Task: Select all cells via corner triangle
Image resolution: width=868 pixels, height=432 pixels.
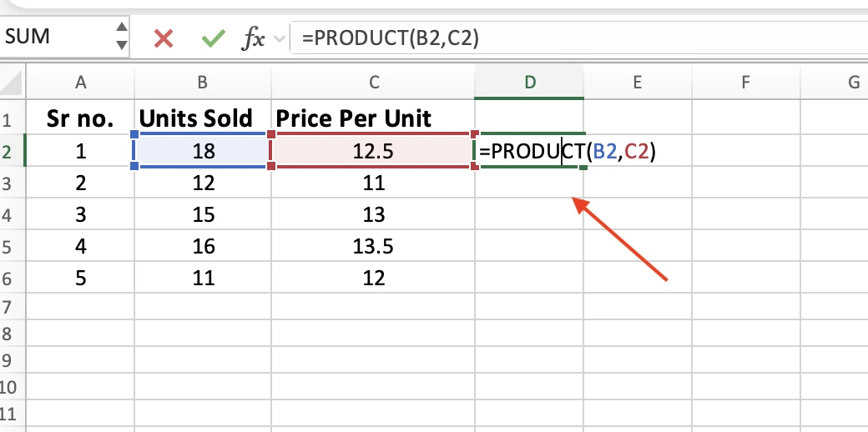Action: (x=12, y=83)
